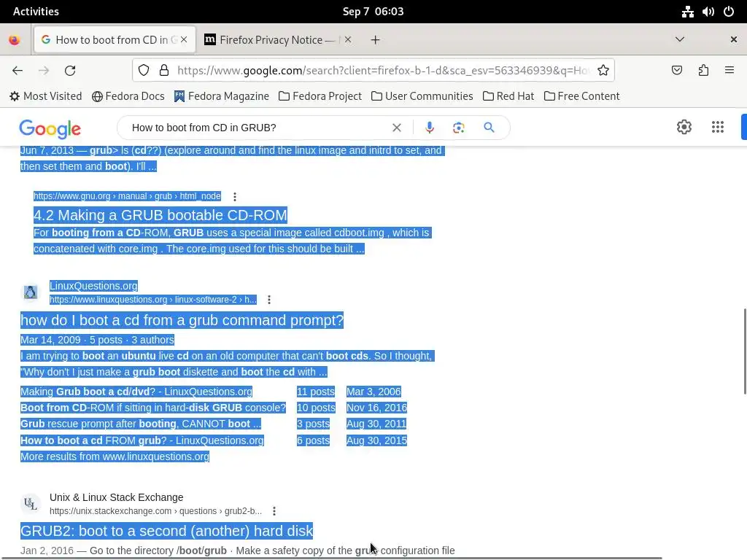This screenshot has height=560, width=747.
Task: Open 'GRUB2: boot to a second (another) hard disk'
Action: pos(167,531)
